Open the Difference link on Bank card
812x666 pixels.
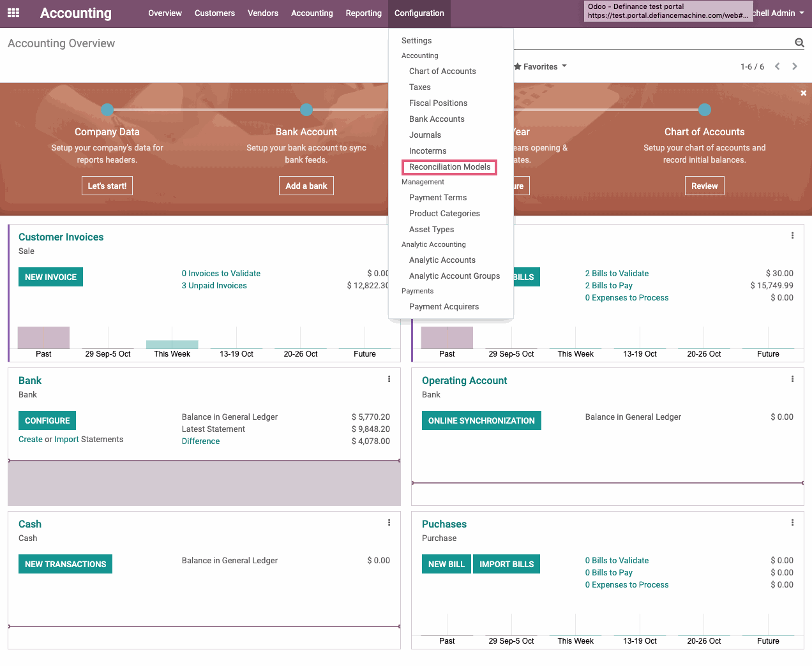(200, 441)
